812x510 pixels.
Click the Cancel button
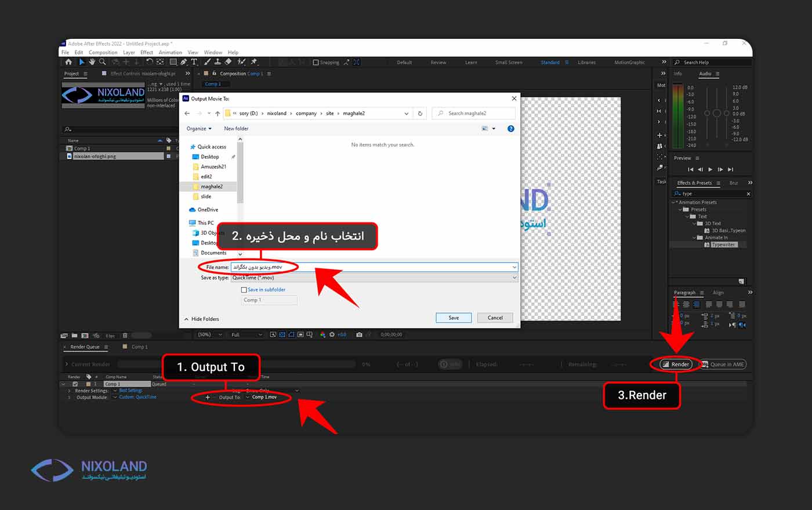[495, 318]
